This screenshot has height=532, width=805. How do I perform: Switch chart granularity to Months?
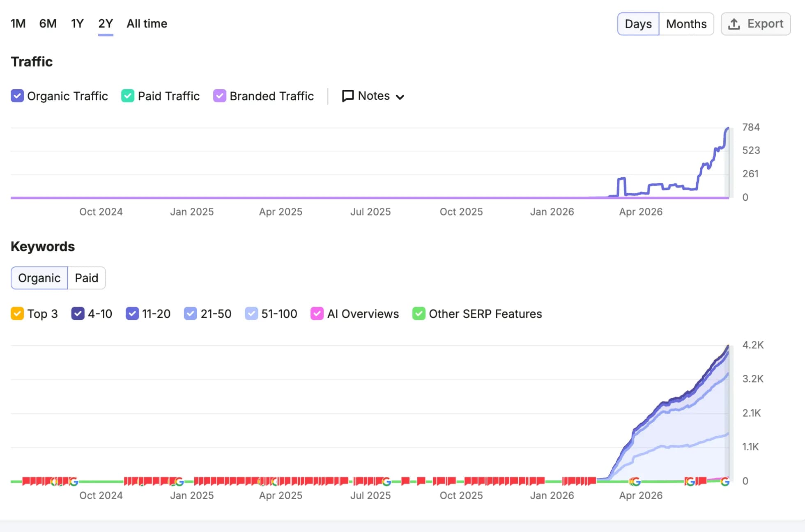[686, 24]
